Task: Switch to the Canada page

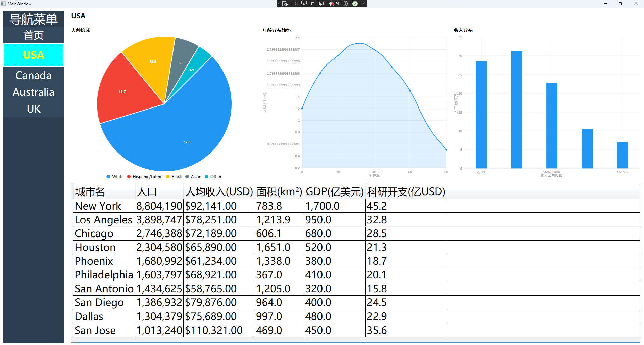Action: pos(34,75)
